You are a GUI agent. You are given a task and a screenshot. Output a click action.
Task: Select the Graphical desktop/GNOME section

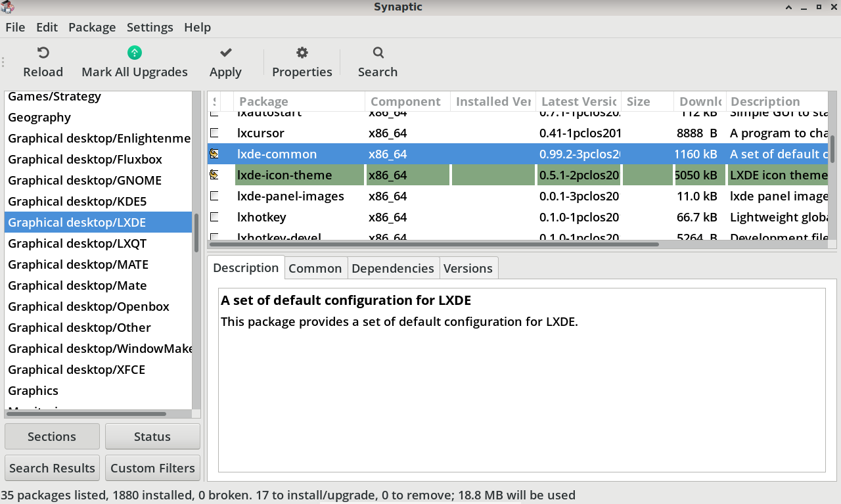98,180
